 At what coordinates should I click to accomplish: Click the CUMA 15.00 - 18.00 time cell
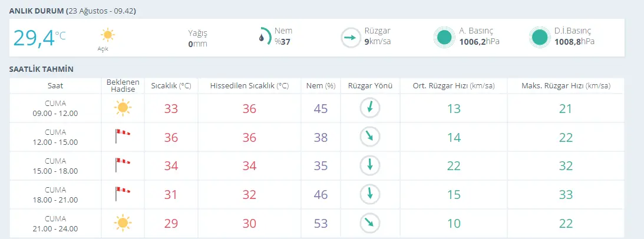click(55, 165)
